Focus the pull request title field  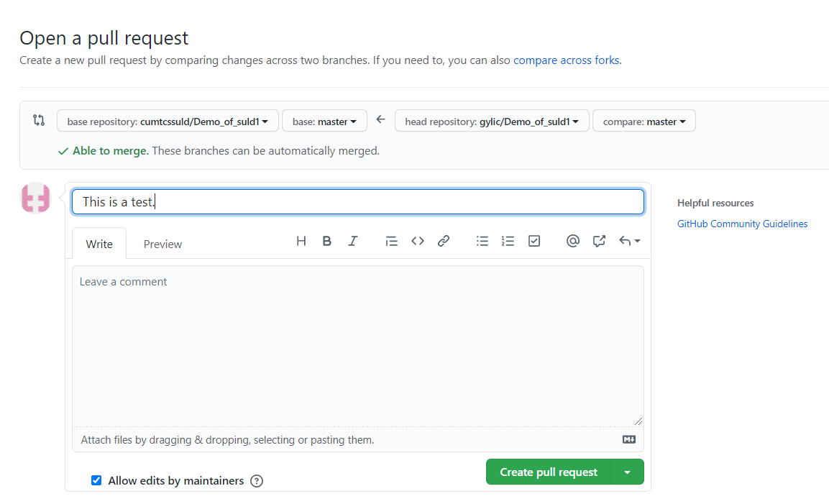(x=358, y=201)
